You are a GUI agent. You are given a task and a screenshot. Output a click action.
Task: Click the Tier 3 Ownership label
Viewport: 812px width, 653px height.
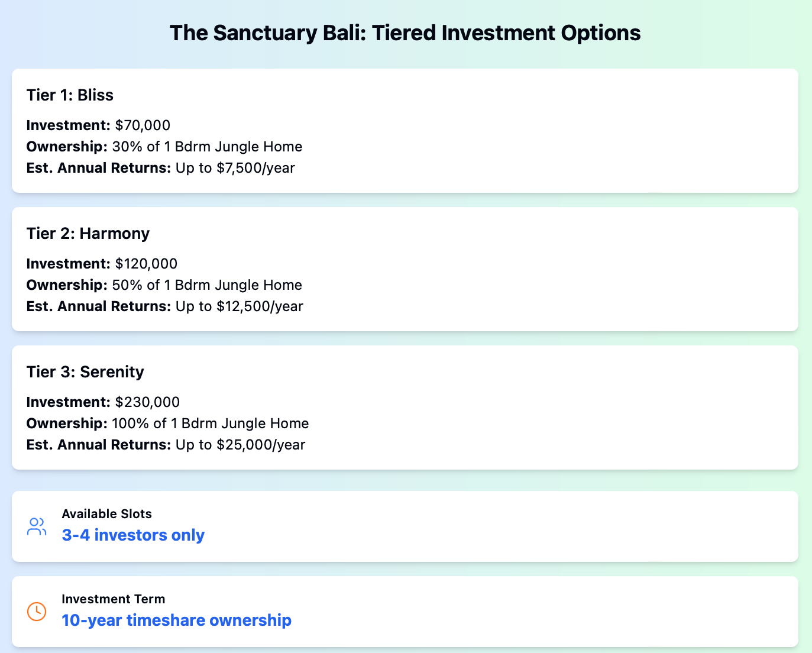pyautogui.click(x=67, y=424)
